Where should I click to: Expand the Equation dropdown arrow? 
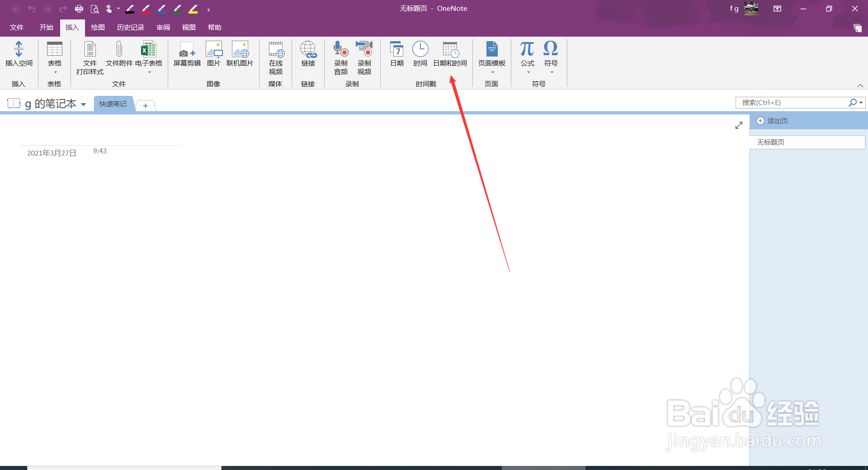point(528,72)
